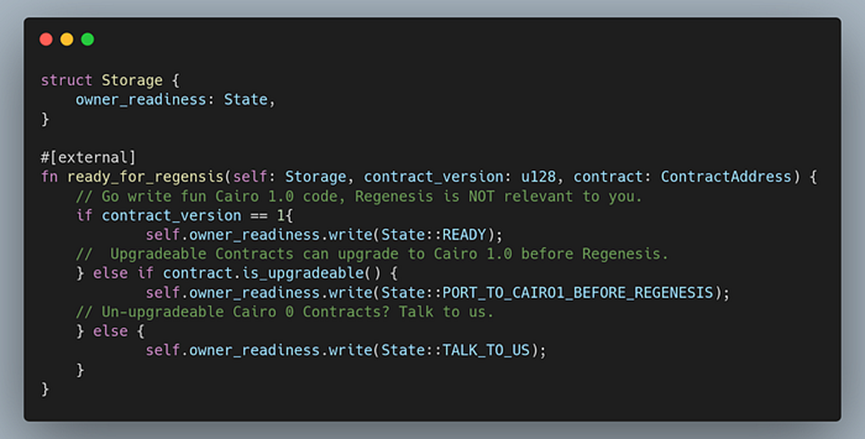The height and width of the screenshot is (439, 865).
Task: Click the Upgradeable Contracts comment line
Action: [372, 254]
